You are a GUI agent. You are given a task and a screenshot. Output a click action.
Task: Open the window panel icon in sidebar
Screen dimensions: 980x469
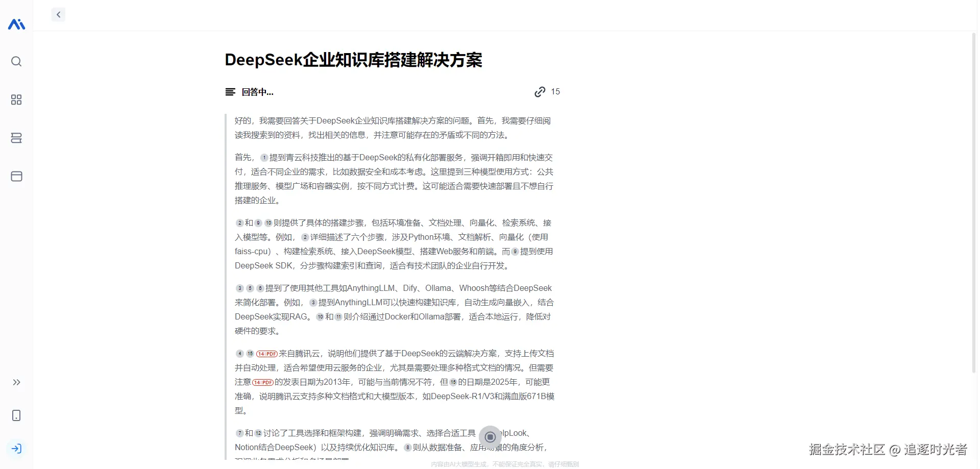pyautogui.click(x=16, y=176)
